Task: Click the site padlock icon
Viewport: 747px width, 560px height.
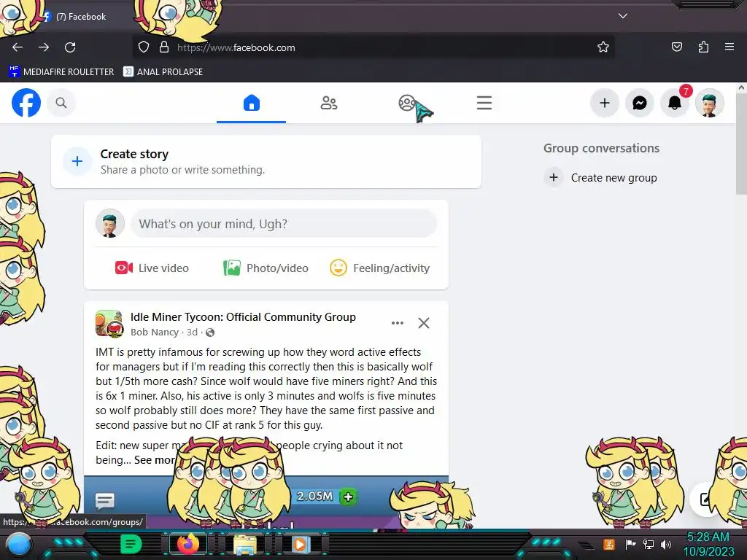Action: (164, 47)
